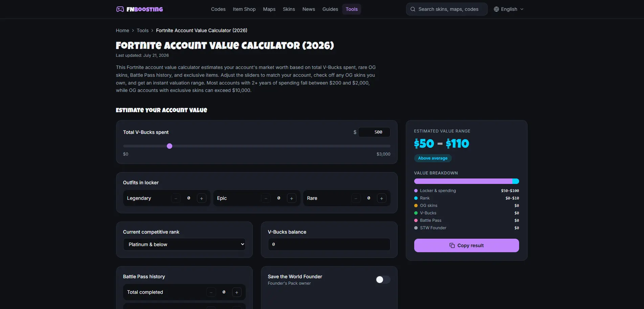Click the Total V-Bucks spent dollar input

pyautogui.click(x=374, y=132)
